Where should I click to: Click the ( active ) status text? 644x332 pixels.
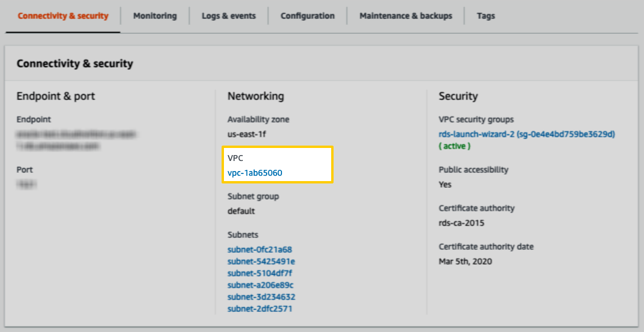(x=454, y=146)
